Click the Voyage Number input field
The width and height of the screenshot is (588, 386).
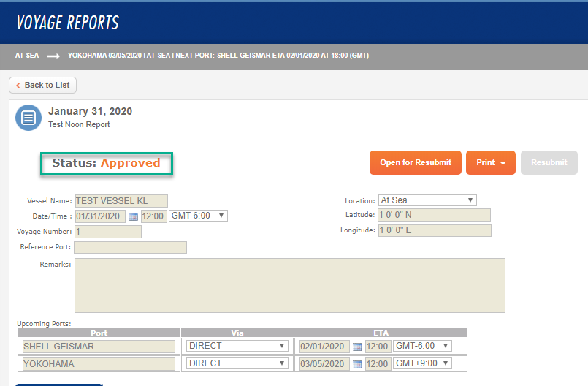(x=107, y=232)
